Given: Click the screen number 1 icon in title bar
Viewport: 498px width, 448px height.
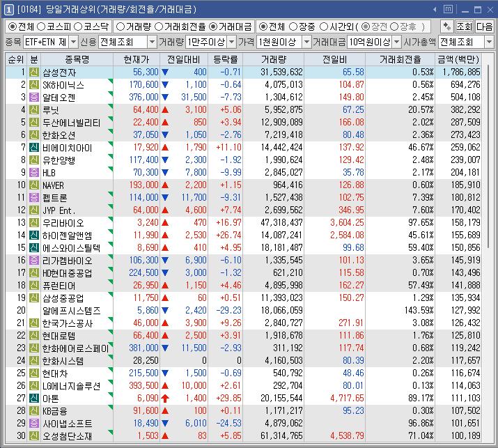Looking at the screenshot, I should click(8, 10).
